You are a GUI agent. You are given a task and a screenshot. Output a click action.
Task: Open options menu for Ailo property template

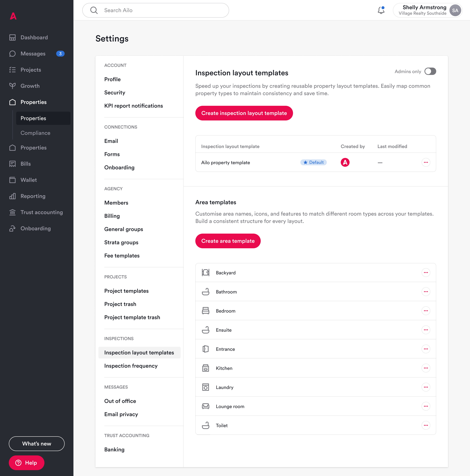[x=426, y=162]
